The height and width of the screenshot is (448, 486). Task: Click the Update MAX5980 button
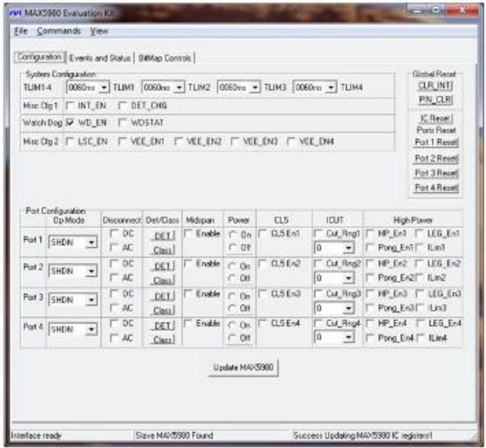[x=243, y=368]
